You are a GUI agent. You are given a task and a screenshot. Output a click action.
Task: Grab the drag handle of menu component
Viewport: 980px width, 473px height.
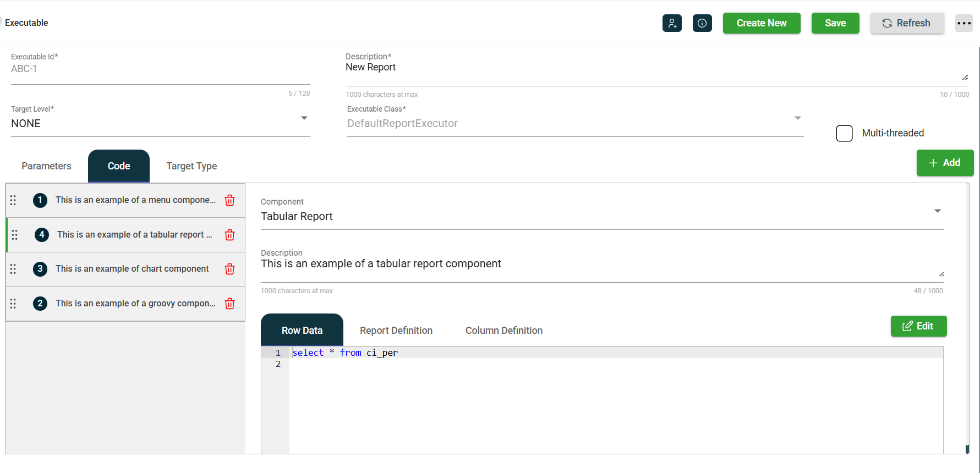[13, 200]
